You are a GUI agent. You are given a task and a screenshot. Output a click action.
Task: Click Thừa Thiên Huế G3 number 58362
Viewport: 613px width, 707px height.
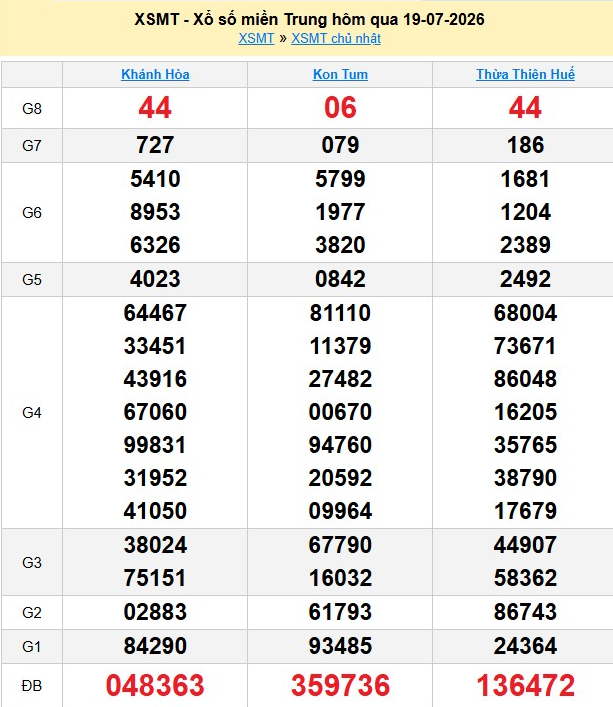tap(526, 578)
